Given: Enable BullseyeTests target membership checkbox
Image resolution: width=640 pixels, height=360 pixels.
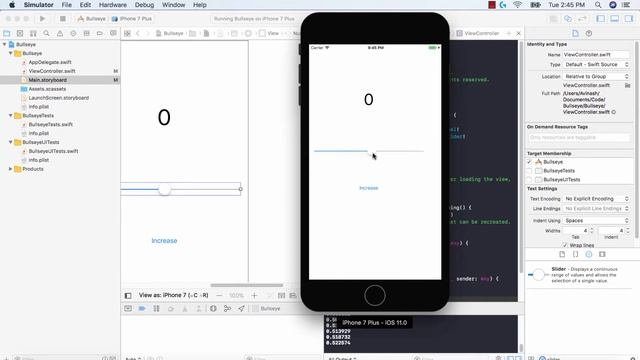Looking at the screenshot, I should click(x=529, y=171).
